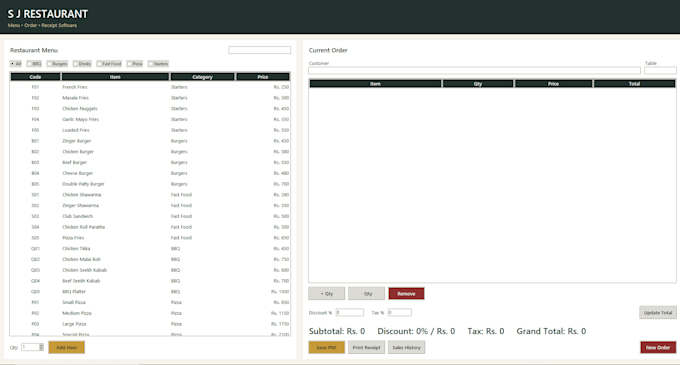Select the Chicken Malai Boti row

tap(150, 259)
